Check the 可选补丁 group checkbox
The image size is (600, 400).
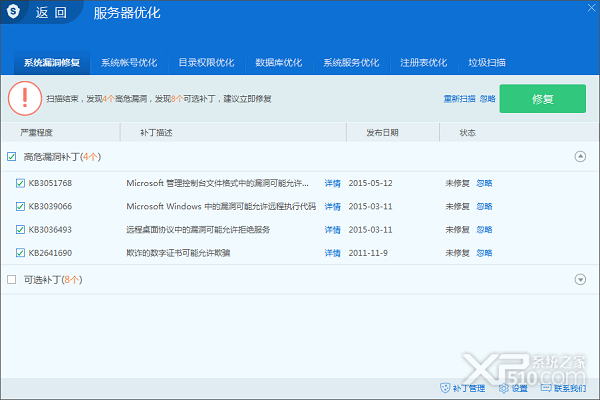(x=11, y=279)
